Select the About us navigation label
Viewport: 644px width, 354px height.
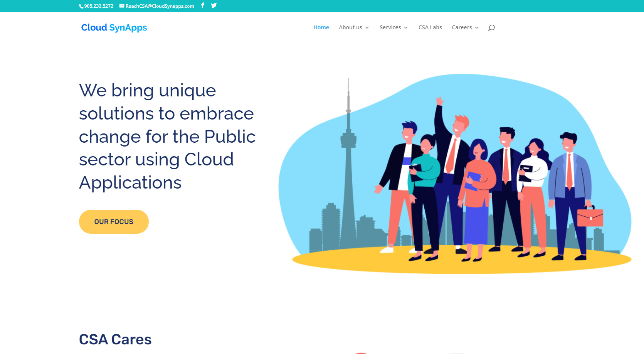pyautogui.click(x=350, y=27)
